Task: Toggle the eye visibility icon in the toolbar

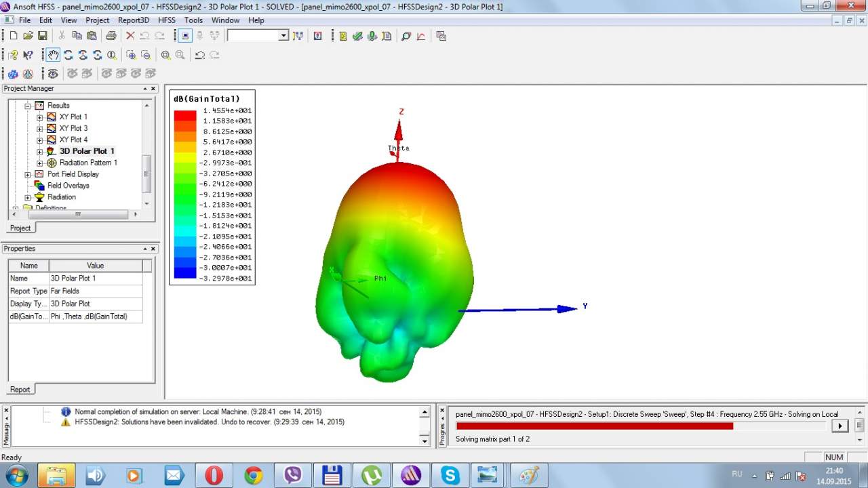Action: pos(53,73)
